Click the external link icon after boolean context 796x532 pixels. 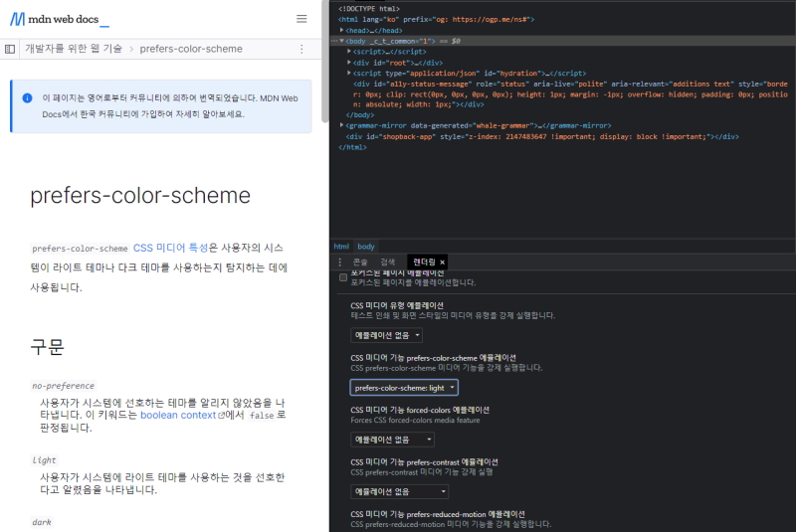221,416
